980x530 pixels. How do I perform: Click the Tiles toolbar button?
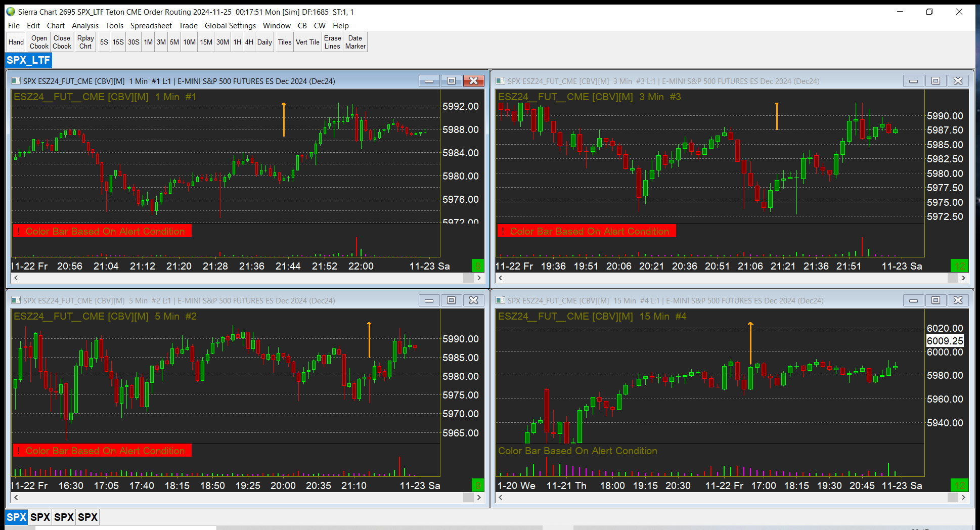[285, 42]
